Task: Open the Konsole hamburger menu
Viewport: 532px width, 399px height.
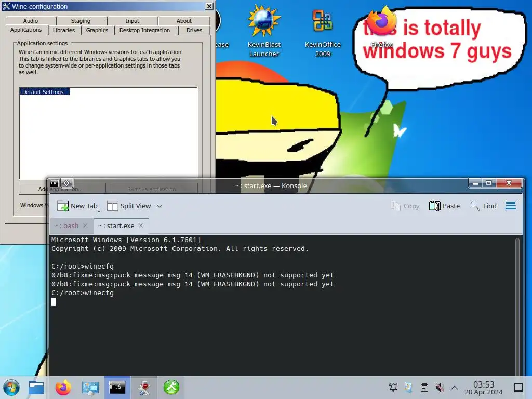Action: pyautogui.click(x=511, y=206)
